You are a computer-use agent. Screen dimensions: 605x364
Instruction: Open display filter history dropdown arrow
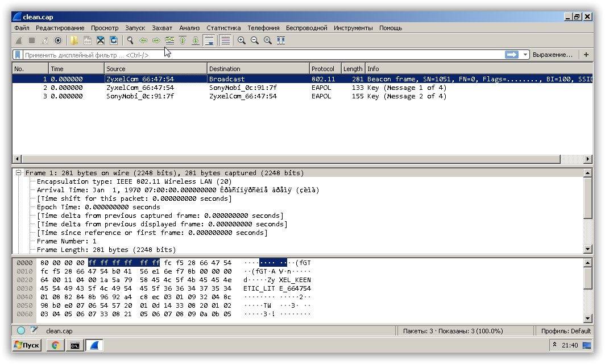click(x=525, y=55)
